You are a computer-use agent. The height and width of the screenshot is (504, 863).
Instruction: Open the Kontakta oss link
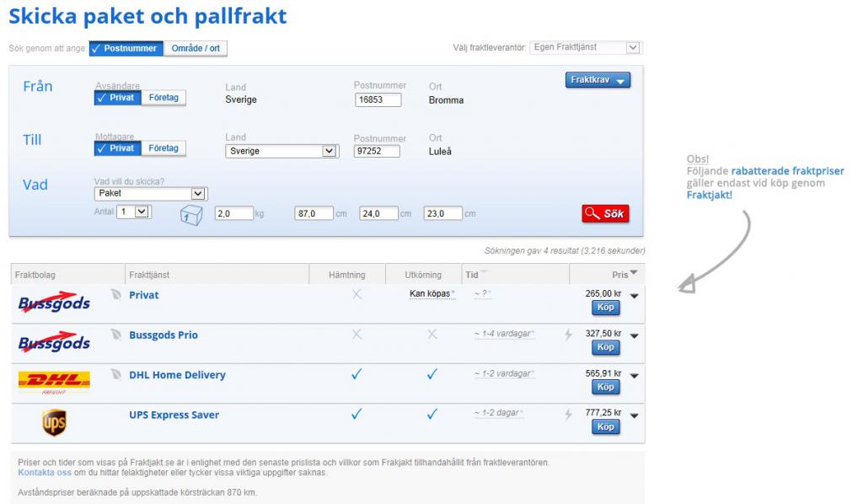coord(45,473)
